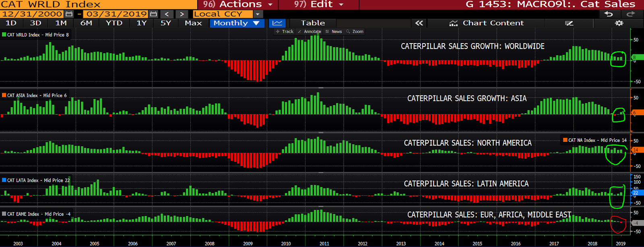Image resolution: width=644 pixels, height=247 pixels.
Task: Collapse panel with double left chevron
Action: point(419,23)
